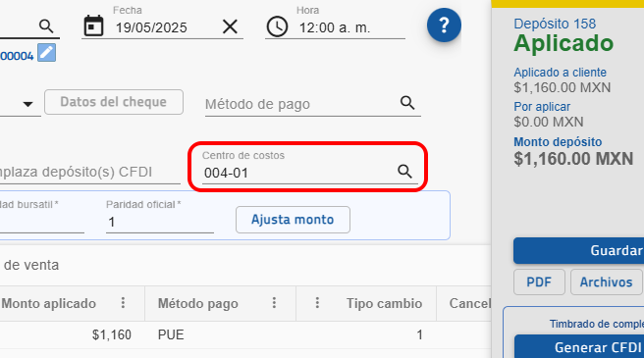This screenshot has height=358, width=644.
Task: Open the Archivos button
Action: click(607, 282)
